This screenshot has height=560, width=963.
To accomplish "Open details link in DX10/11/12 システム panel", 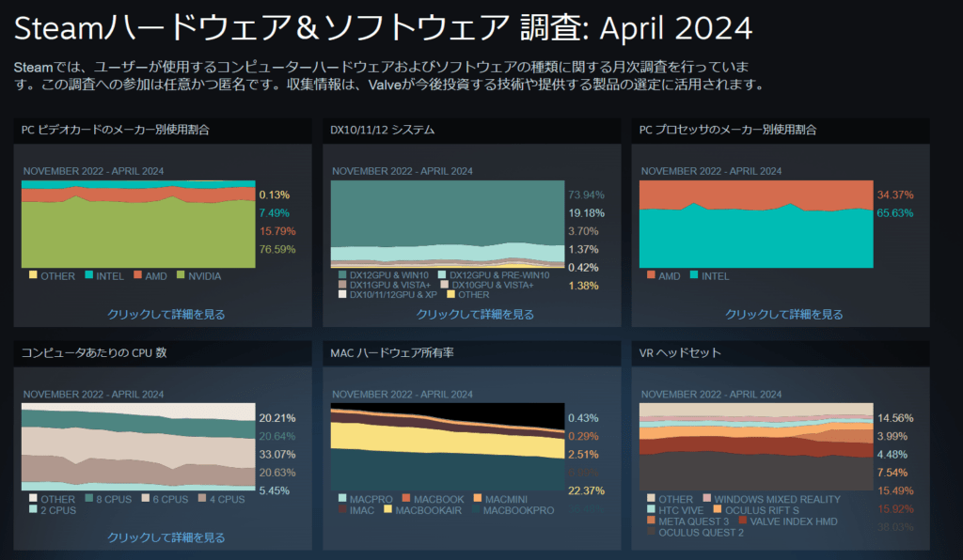I will (x=475, y=314).
